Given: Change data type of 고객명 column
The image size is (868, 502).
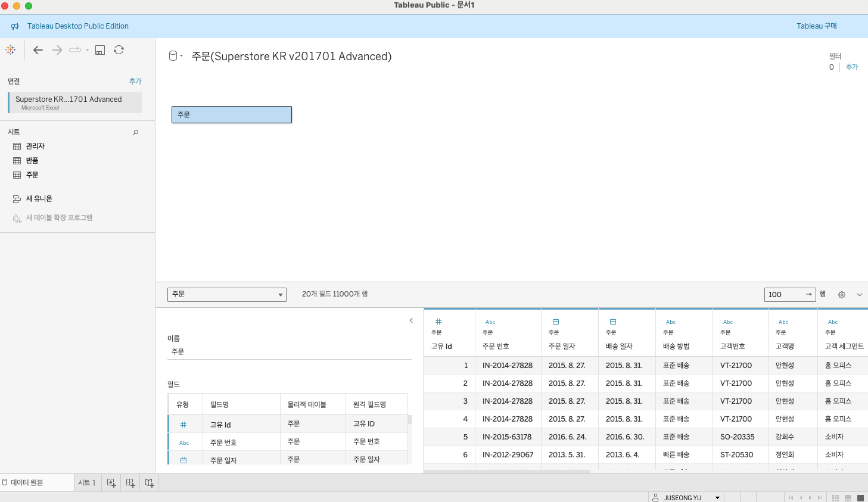Looking at the screenshot, I should pos(783,322).
